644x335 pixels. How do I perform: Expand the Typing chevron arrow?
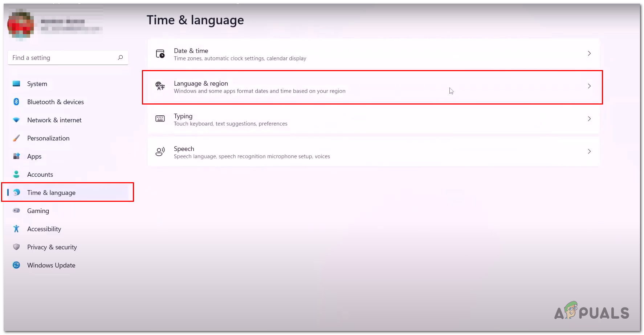[589, 119]
